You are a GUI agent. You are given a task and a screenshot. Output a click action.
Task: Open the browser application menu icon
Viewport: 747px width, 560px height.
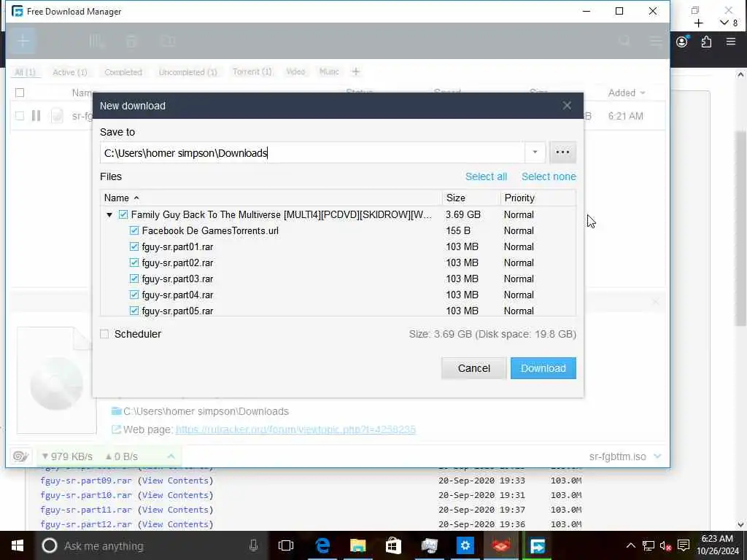[x=731, y=42]
